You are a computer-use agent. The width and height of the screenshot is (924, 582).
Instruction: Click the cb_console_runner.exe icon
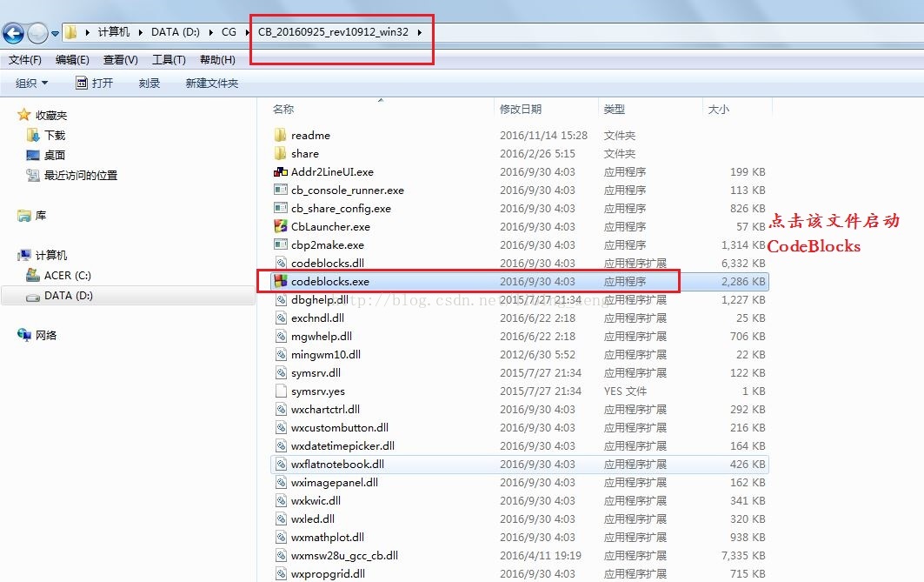pos(281,190)
